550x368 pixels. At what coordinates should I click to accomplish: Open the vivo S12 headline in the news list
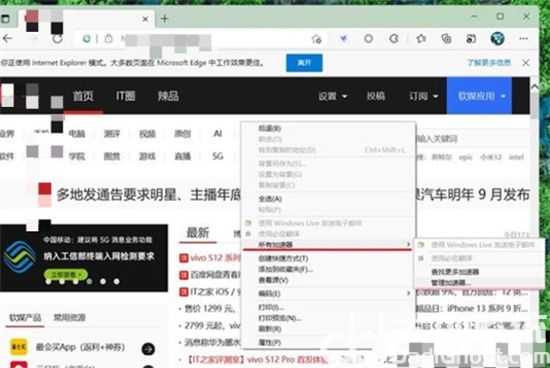[x=215, y=258]
